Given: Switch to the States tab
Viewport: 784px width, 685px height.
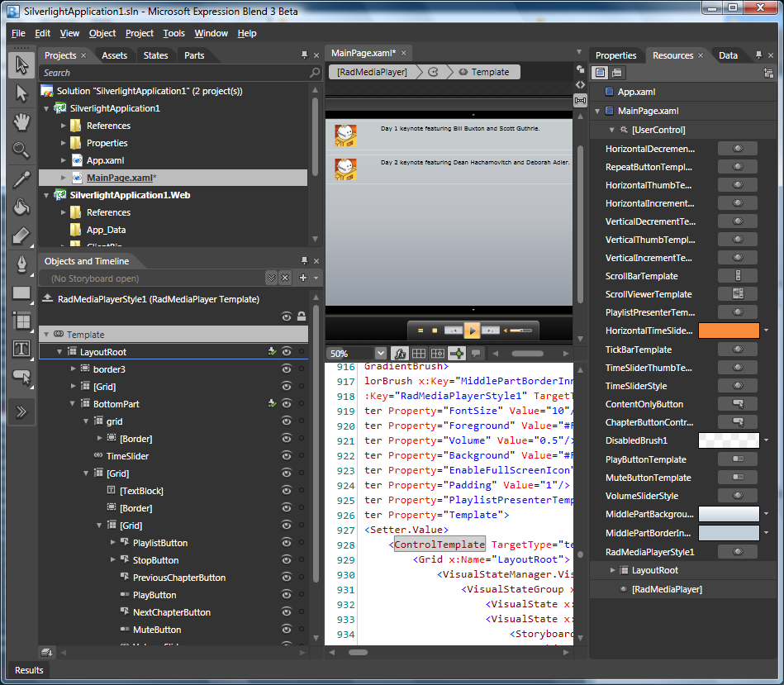Looking at the screenshot, I should click(155, 55).
